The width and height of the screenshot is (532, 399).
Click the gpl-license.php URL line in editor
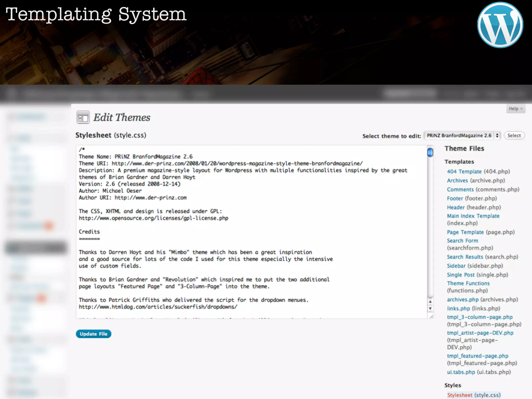(154, 218)
